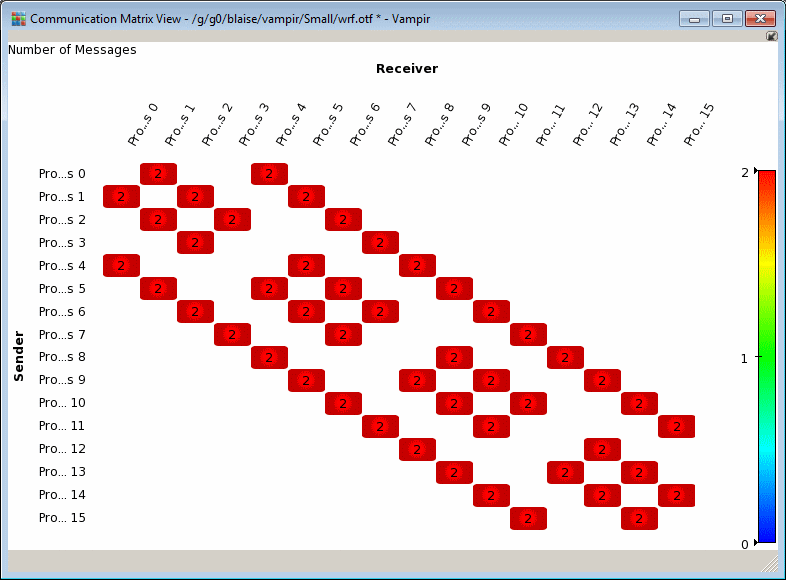Screen dimensions: 786x580
Task: Close the Communication Matrix View window
Action: coord(760,19)
